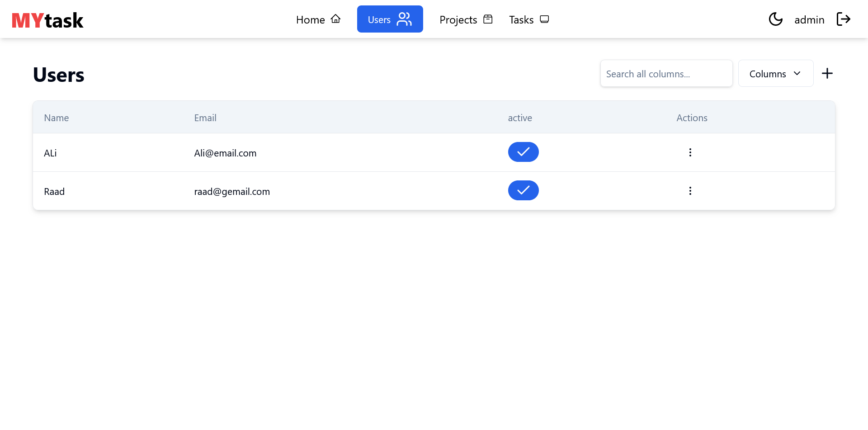868x430 pixels.
Task: Click the Email column header
Action: (205, 118)
